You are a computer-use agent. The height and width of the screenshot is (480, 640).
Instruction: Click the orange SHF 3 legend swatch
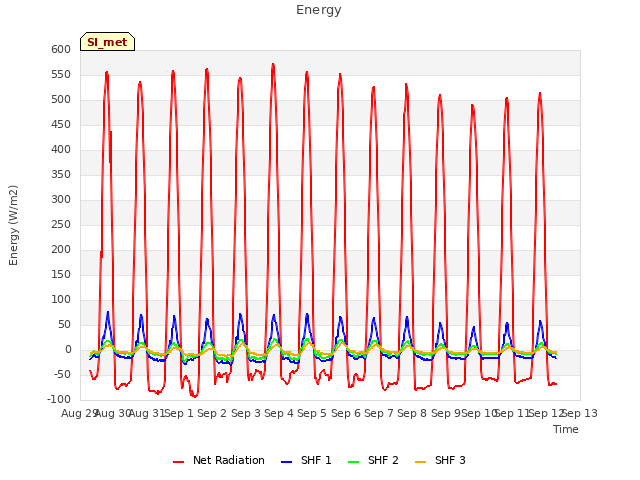click(420, 462)
